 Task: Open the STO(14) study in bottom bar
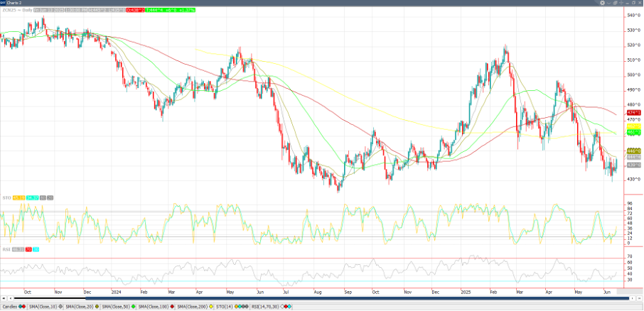226,306
